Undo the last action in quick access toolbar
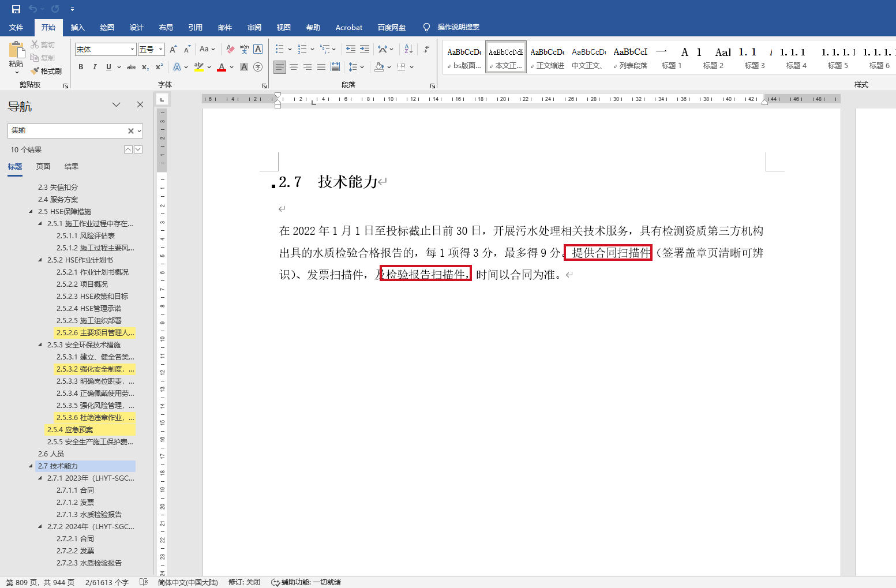Viewport: 896px width, 588px height. [33, 9]
